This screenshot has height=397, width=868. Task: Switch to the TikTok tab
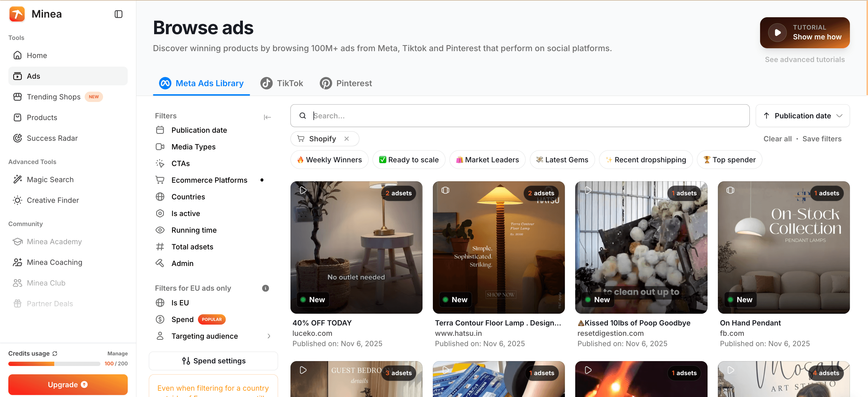click(282, 83)
